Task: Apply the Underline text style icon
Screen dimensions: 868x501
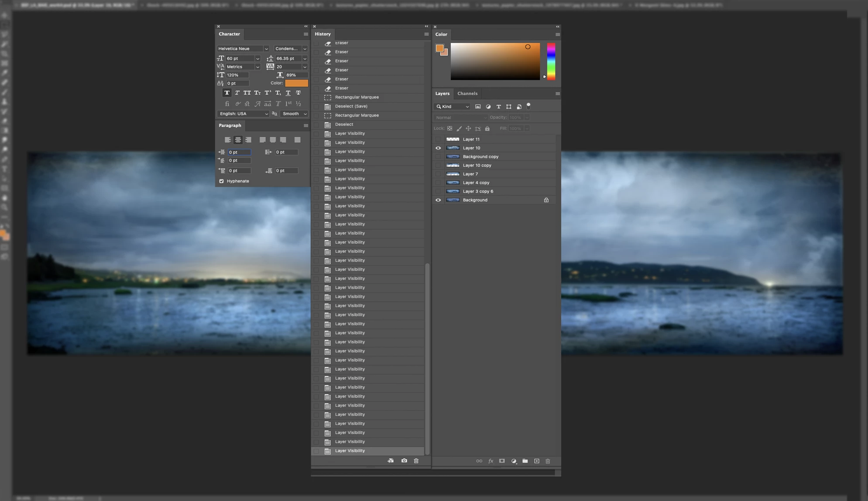Action: [x=288, y=93]
